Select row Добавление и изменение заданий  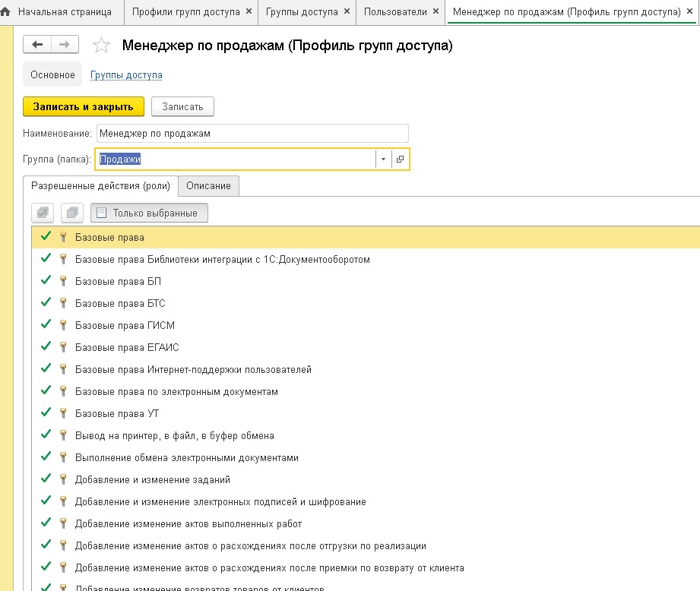point(366,479)
